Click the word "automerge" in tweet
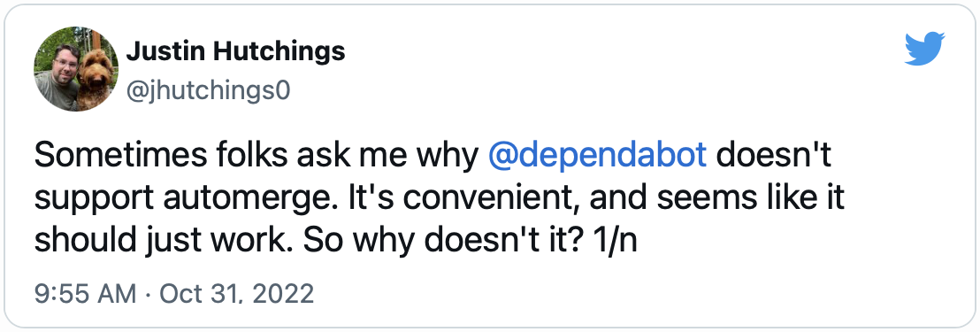The height and width of the screenshot is (332, 980). click(227, 199)
